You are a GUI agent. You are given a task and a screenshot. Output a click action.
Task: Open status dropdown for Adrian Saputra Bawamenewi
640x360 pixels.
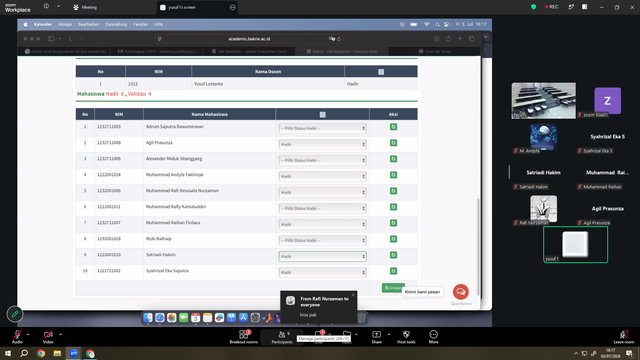[322, 128]
